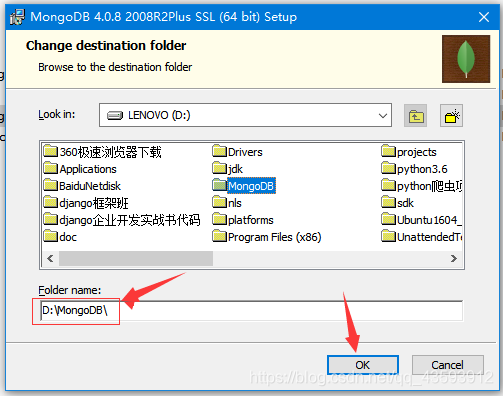Select the python爬虫 folder
Screen dimensions: 503x396
[422, 186]
